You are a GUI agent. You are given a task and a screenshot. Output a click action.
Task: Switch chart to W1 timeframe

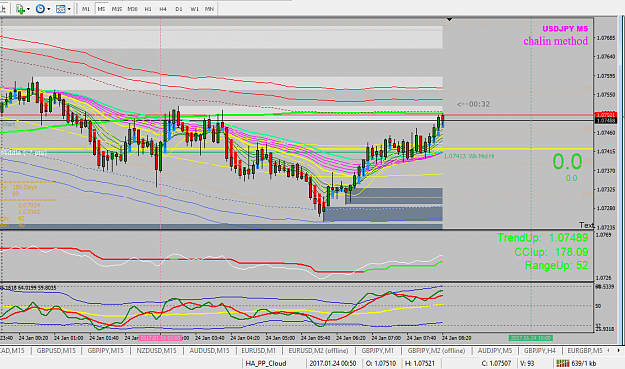pos(194,9)
